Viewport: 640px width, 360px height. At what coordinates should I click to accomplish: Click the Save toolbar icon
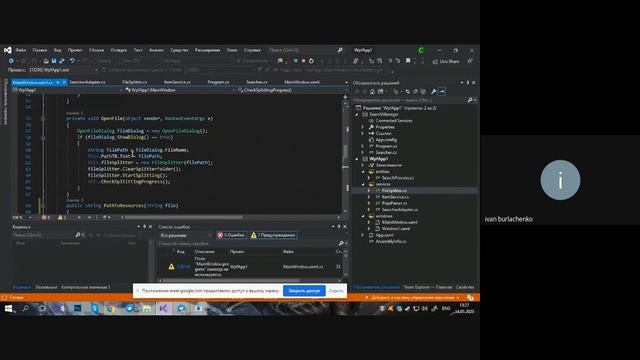pyautogui.click(x=53, y=61)
